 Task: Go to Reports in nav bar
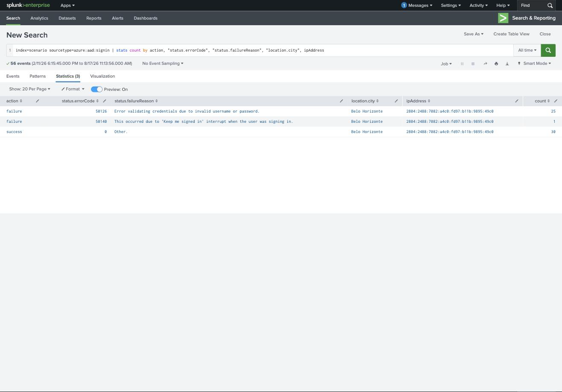tap(94, 18)
